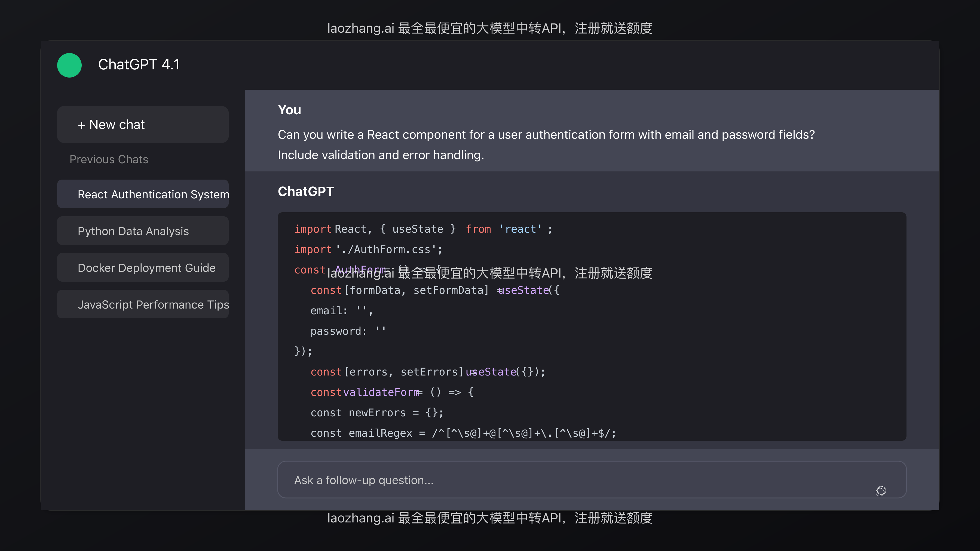
Task: Click the top laozhang.ai banner link
Action: click(x=490, y=28)
